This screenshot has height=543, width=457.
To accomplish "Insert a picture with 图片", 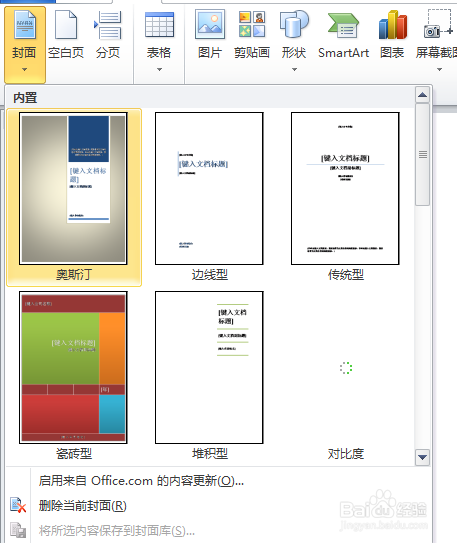I will click(210, 35).
